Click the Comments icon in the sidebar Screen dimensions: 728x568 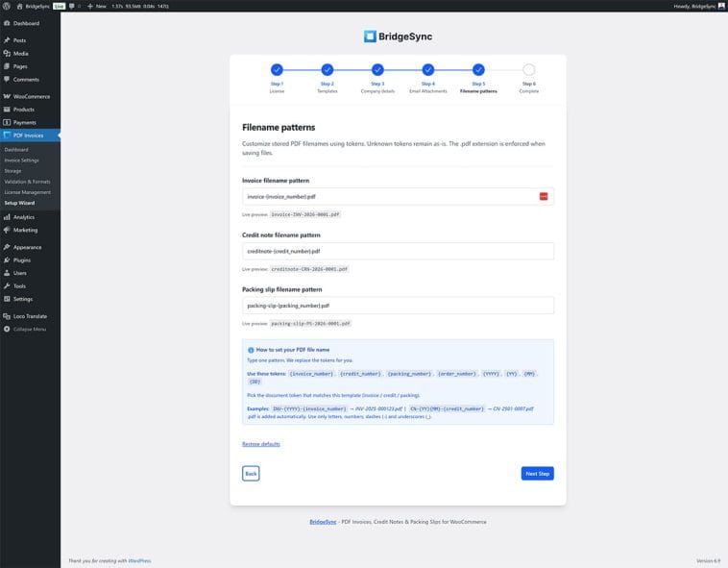pyautogui.click(x=7, y=80)
